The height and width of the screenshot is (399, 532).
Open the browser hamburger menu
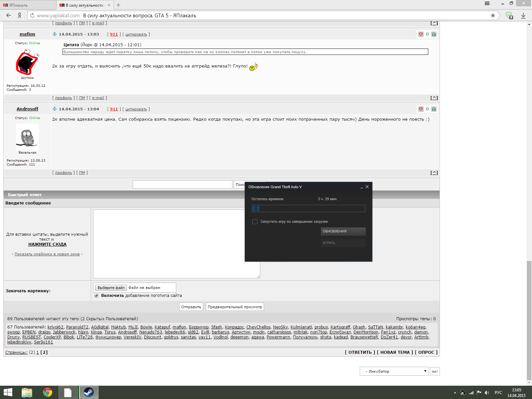487,3
